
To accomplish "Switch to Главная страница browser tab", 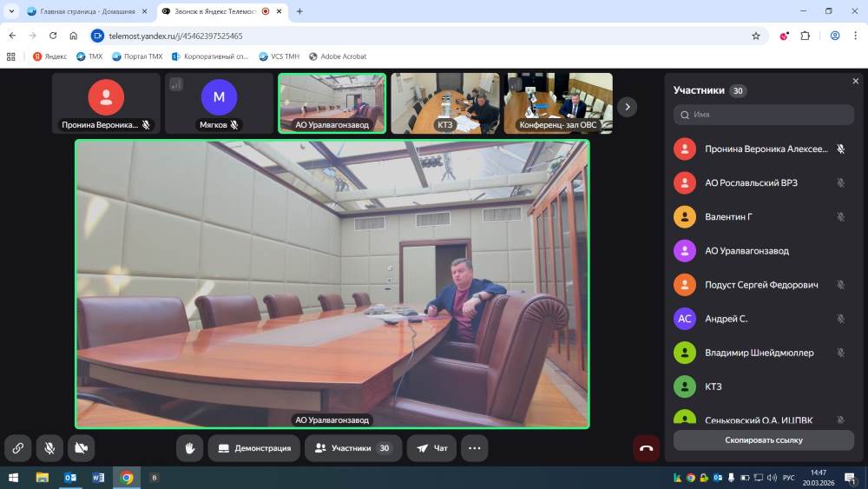I will click(87, 11).
